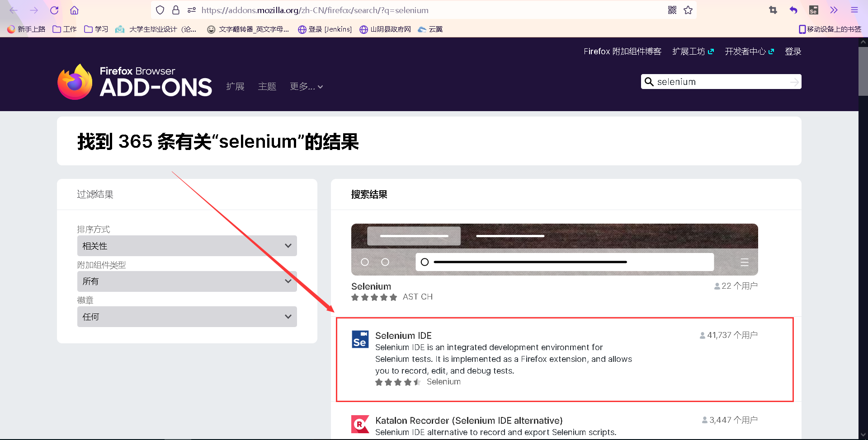868x440 pixels.
Task: Open the browser hamburger menu
Action: (x=854, y=10)
